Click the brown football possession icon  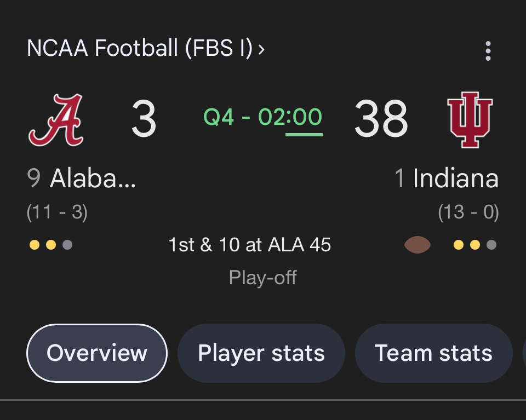click(418, 245)
